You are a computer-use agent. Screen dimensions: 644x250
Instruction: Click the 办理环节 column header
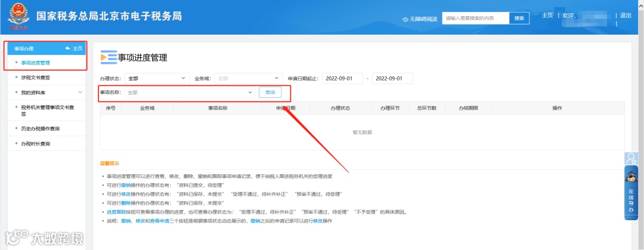(x=389, y=108)
